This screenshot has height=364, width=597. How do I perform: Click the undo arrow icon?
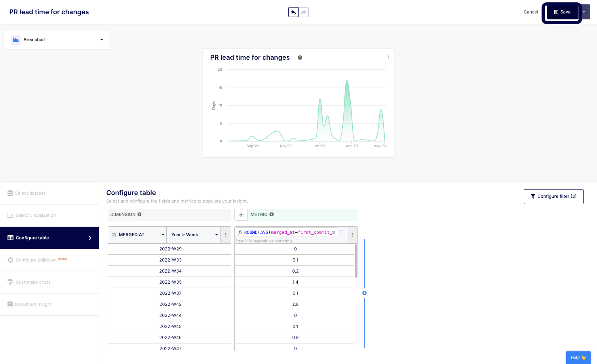[x=293, y=12]
